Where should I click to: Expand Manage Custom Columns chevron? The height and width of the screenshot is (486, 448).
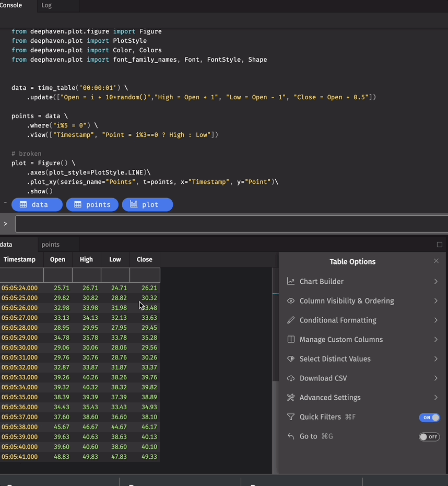pos(435,339)
